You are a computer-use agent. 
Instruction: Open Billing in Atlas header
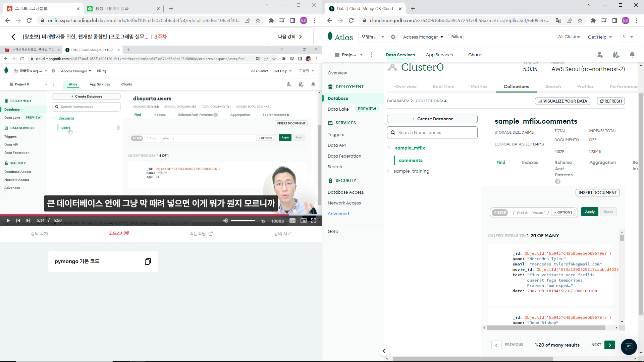click(x=457, y=37)
